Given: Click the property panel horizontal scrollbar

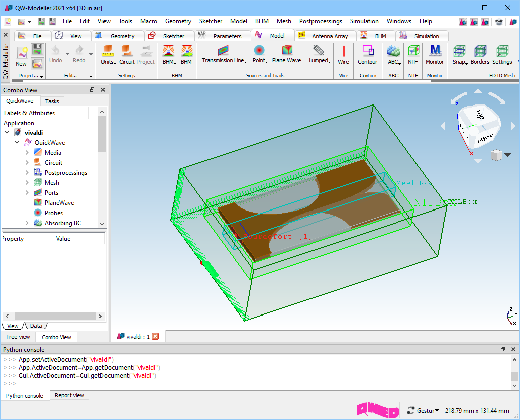Looking at the screenshot, I should [x=54, y=316].
